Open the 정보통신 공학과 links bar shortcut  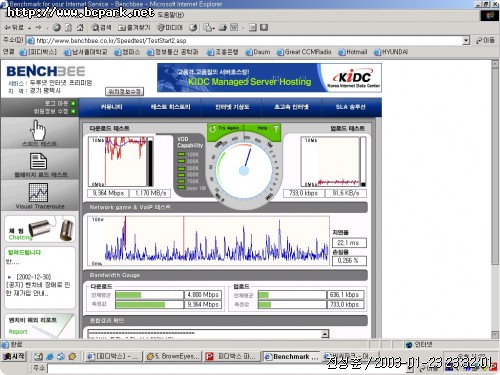[x=173, y=52]
